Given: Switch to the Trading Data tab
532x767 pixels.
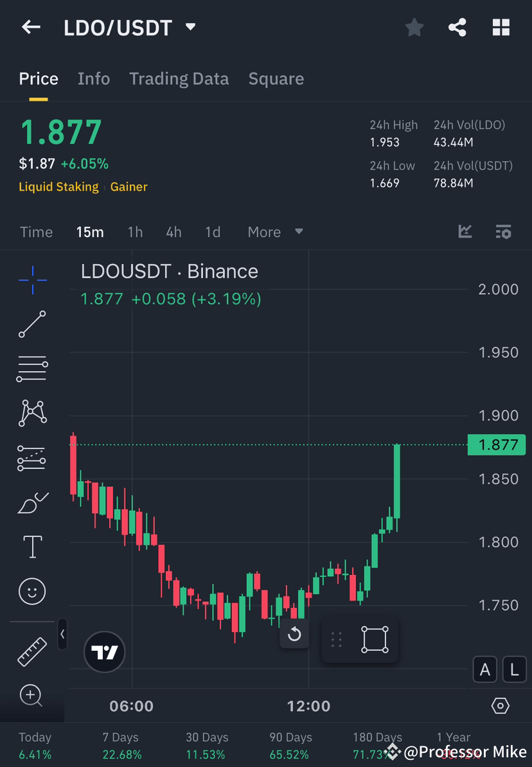Looking at the screenshot, I should [179, 78].
